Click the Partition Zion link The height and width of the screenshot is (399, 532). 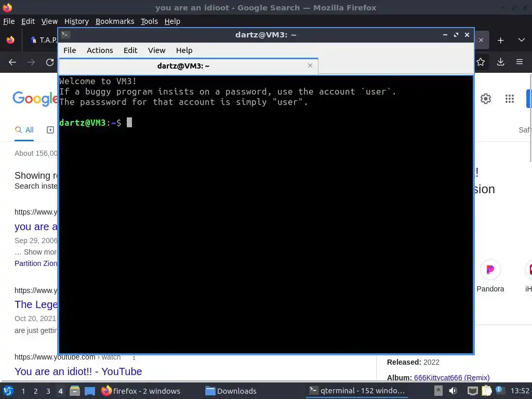click(x=36, y=263)
